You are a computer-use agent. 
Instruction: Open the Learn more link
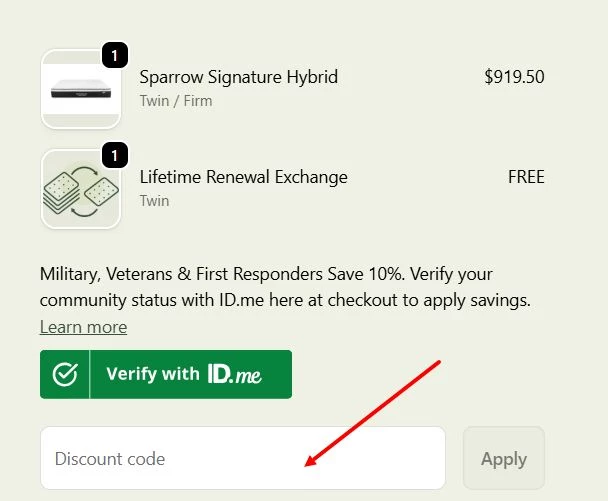coord(83,327)
